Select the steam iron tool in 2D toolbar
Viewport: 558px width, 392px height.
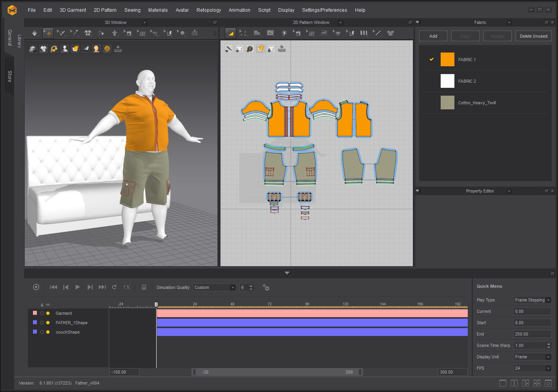coord(324,33)
